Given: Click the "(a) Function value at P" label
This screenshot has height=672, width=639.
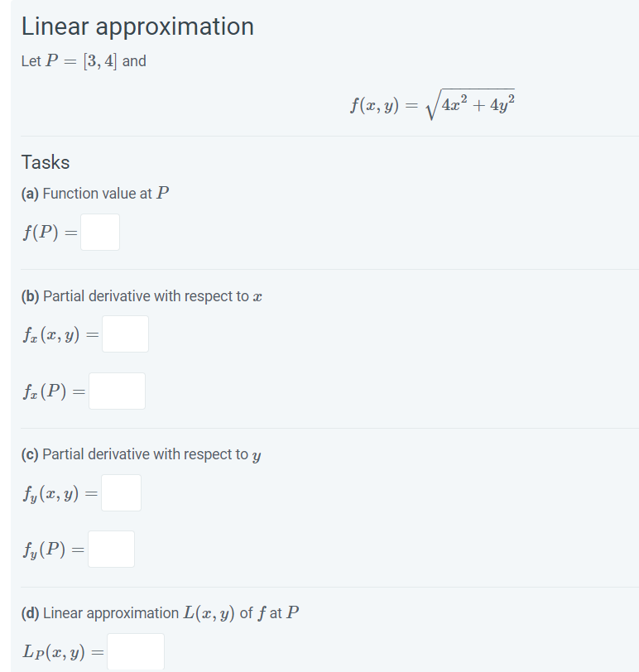Looking at the screenshot, I should [95, 194].
